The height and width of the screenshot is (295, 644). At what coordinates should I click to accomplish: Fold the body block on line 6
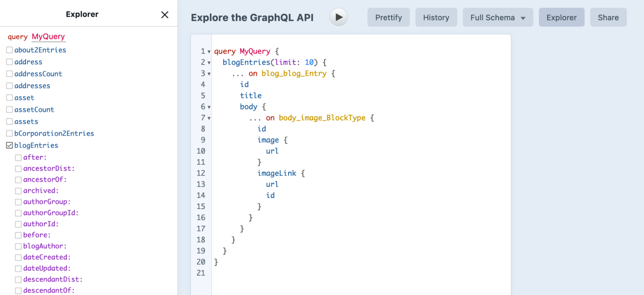point(209,107)
